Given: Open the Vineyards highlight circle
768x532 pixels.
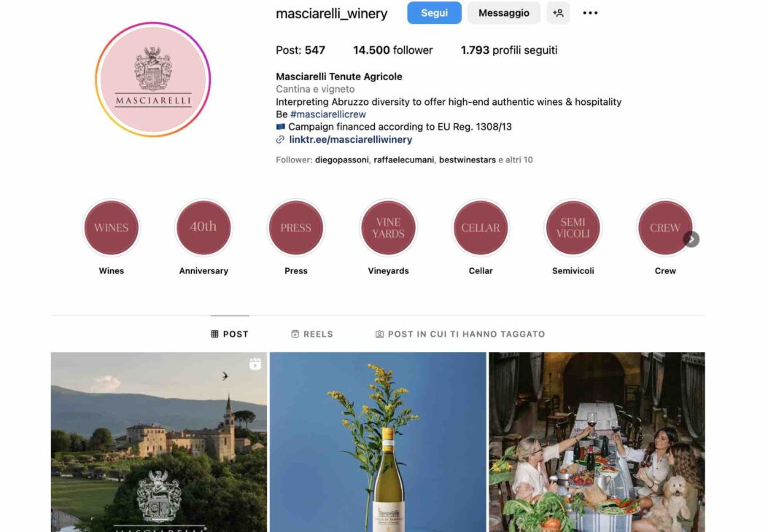Looking at the screenshot, I should (389, 227).
